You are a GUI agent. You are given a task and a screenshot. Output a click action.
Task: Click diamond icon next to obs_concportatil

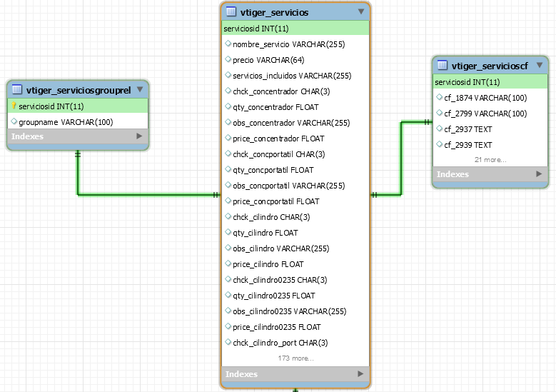[228, 185]
